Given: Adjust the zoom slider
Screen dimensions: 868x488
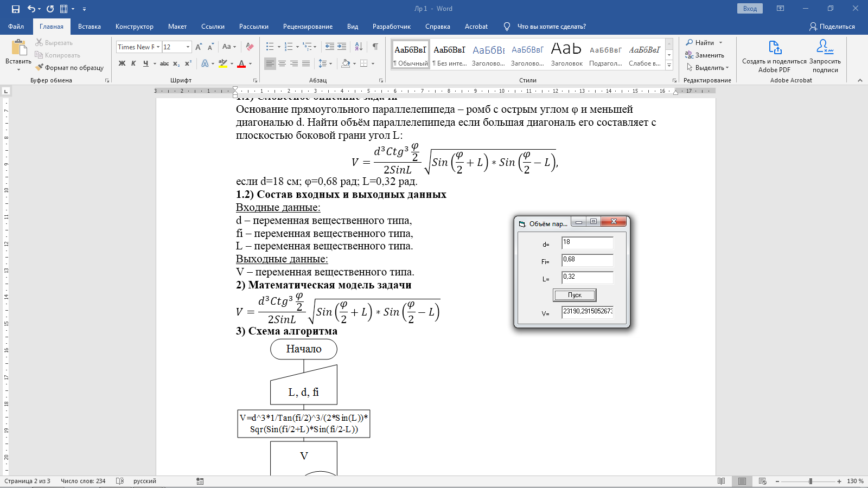Looking at the screenshot, I should 810,481.
